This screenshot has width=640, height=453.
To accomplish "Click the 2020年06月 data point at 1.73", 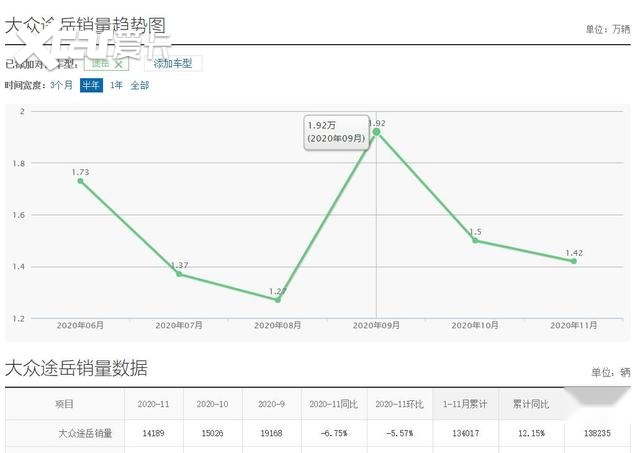I will coord(80,181).
